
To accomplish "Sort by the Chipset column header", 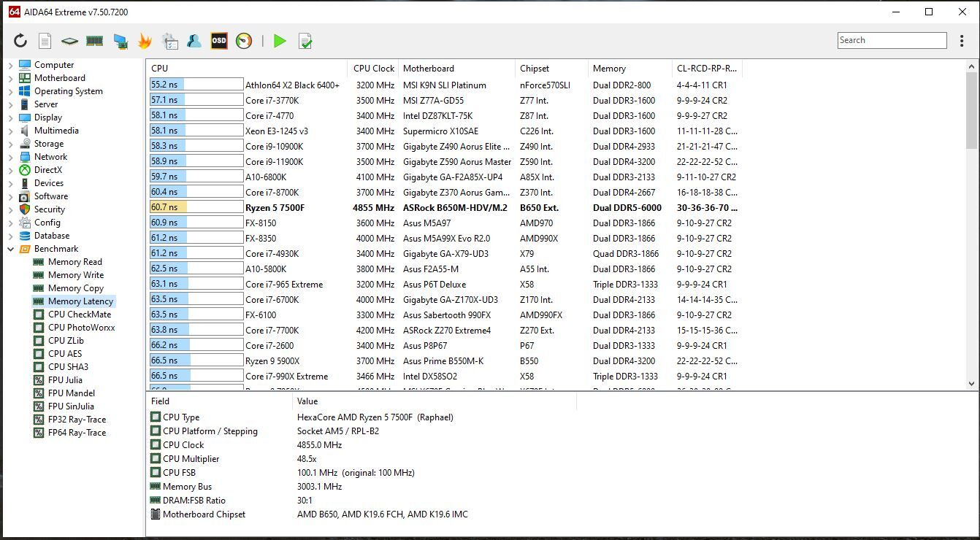I will [x=551, y=68].
